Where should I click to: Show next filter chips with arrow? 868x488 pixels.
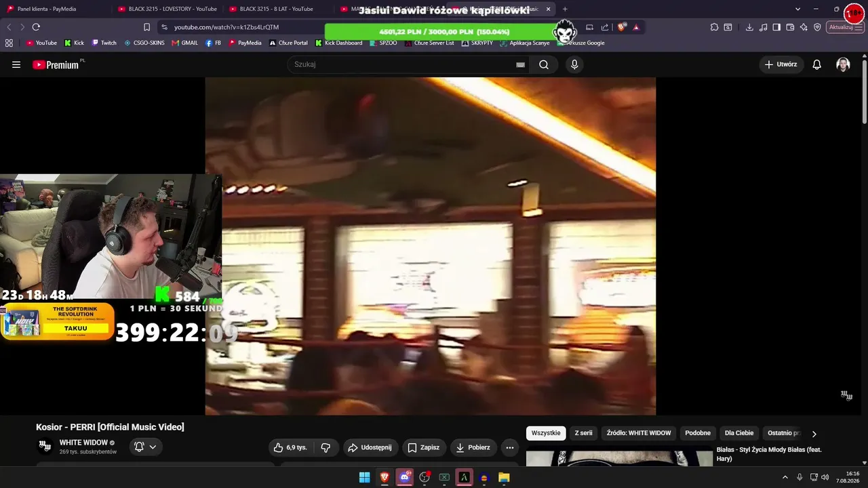(814, 434)
